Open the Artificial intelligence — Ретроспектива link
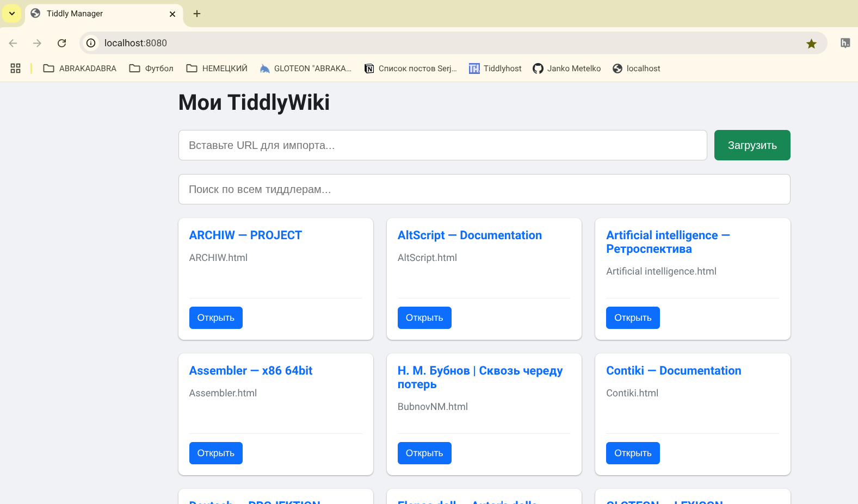The image size is (858, 504). (x=668, y=242)
